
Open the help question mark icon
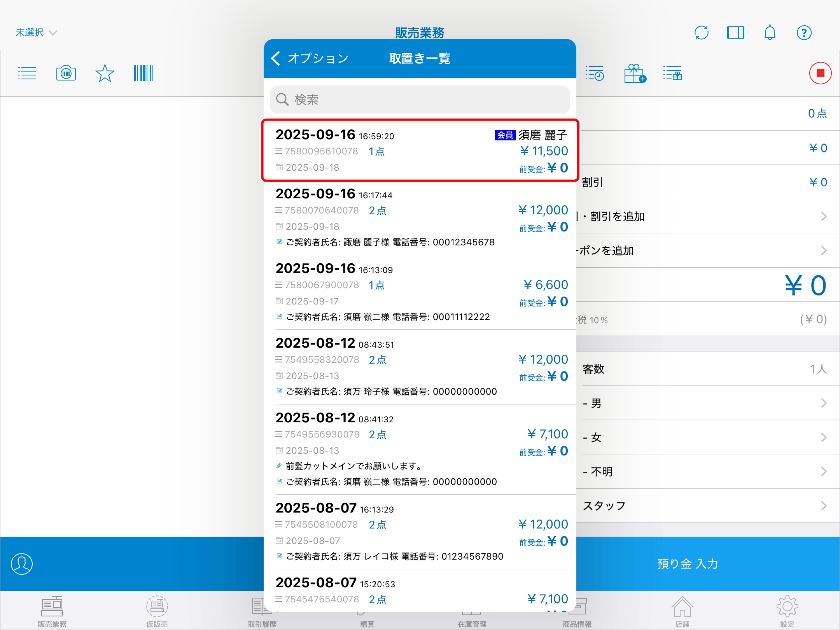pyautogui.click(x=804, y=33)
